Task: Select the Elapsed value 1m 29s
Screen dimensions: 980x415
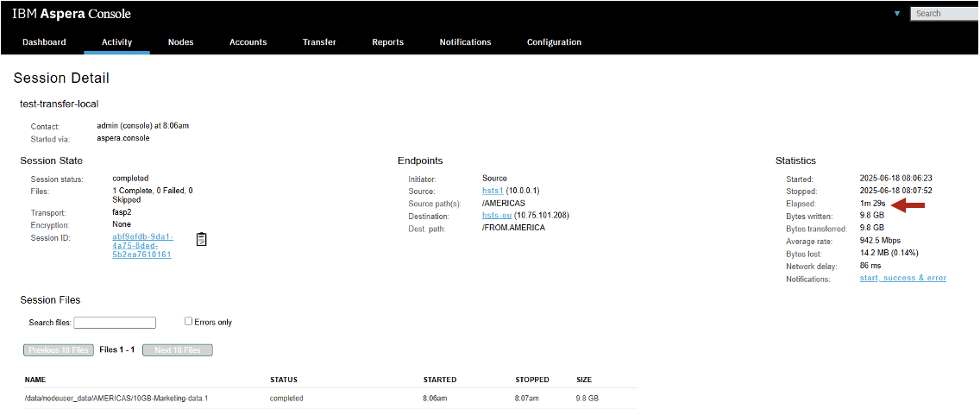Action: coord(873,204)
